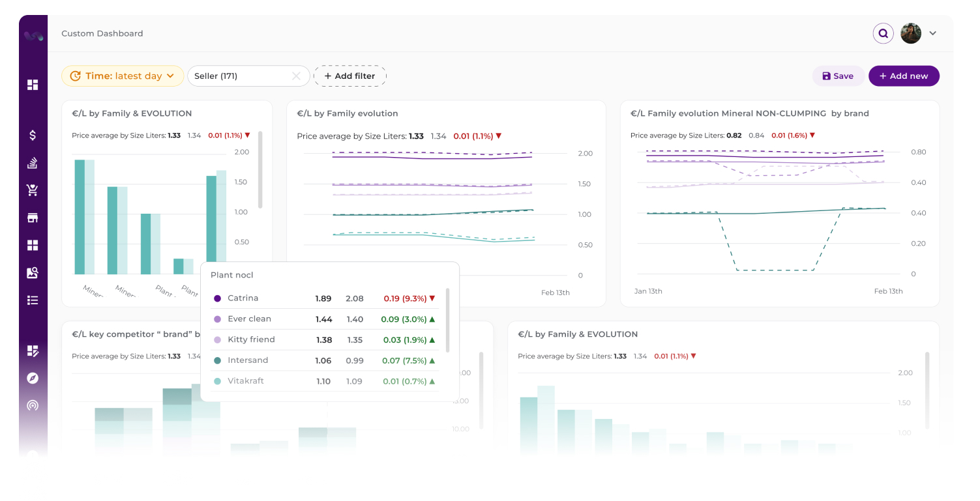The image size is (980, 501).
Task: Click the Add new button
Action: point(904,76)
